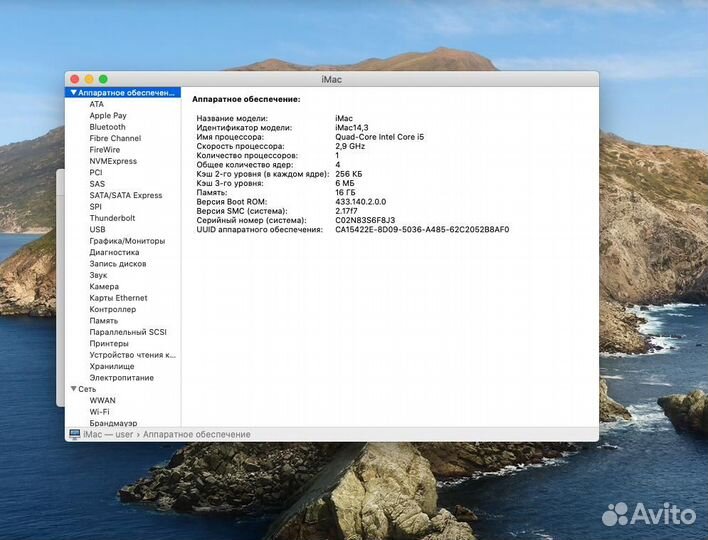Viewport: 708px width, 540px height.
Task: Select Устройство чтения к... entry
Action: tap(132, 355)
